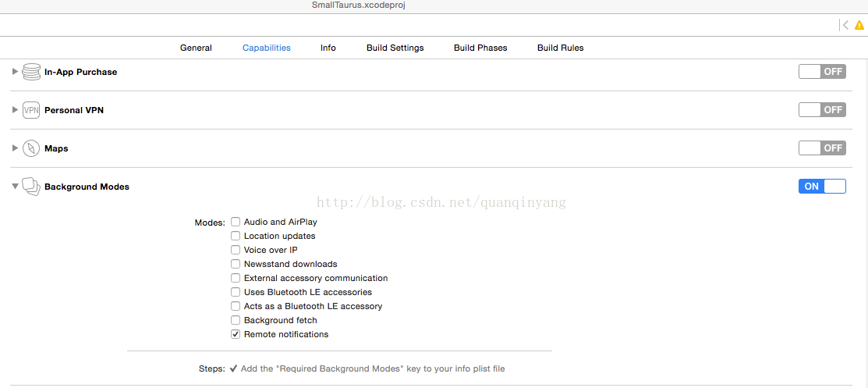868x388 pixels.
Task: Expand the In-App Purchase section
Action: [x=15, y=72]
